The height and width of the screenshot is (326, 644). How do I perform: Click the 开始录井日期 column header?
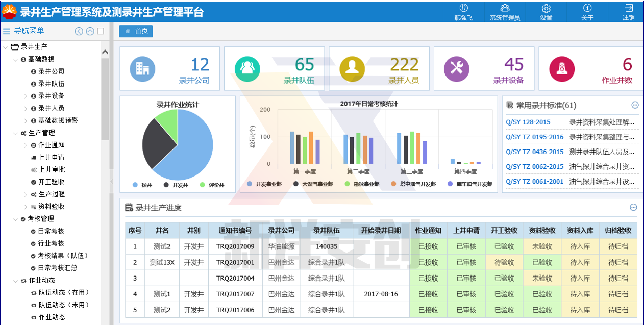[x=381, y=231]
